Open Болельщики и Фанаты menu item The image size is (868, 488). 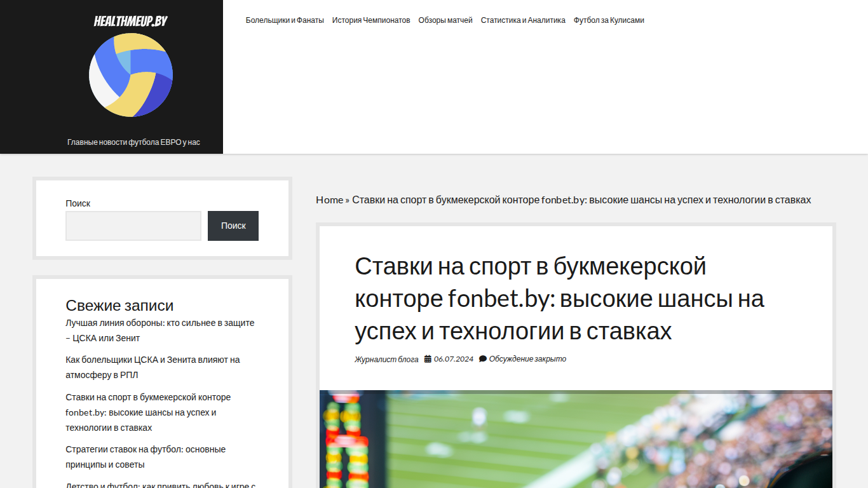point(285,20)
